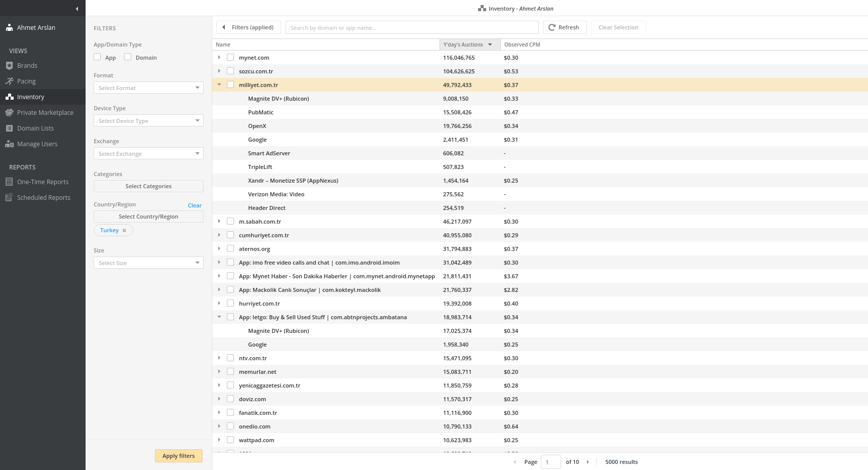Click the Brands star icon
The height and width of the screenshot is (470, 868).
point(9,65)
